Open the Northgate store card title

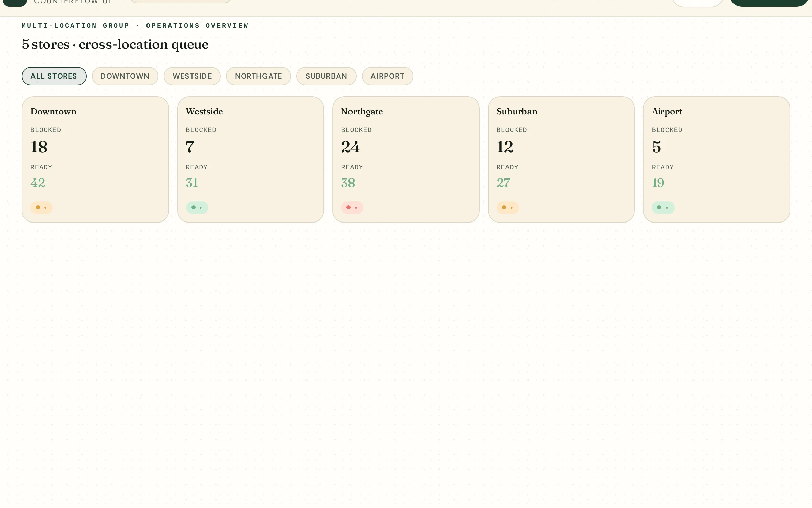pyautogui.click(x=362, y=112)
